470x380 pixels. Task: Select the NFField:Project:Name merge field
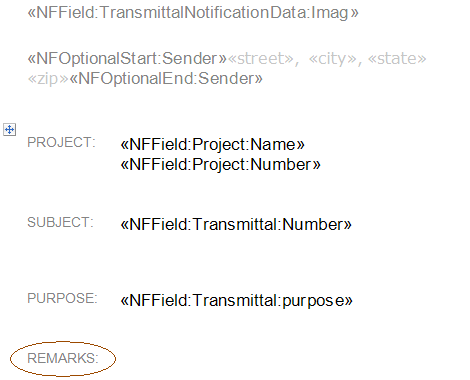pyautogui.click(x=213, y=145)
